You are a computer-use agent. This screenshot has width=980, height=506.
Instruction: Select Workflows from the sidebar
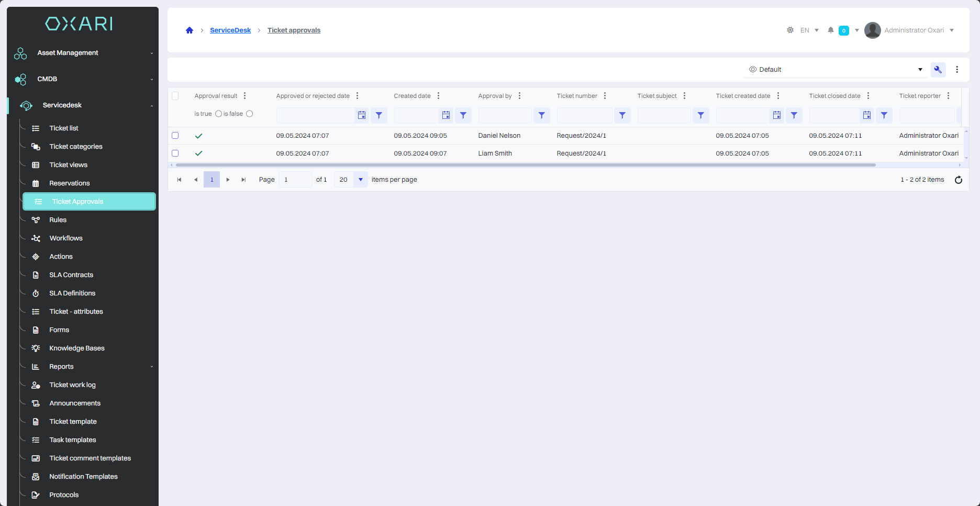(x=66, y=238)
